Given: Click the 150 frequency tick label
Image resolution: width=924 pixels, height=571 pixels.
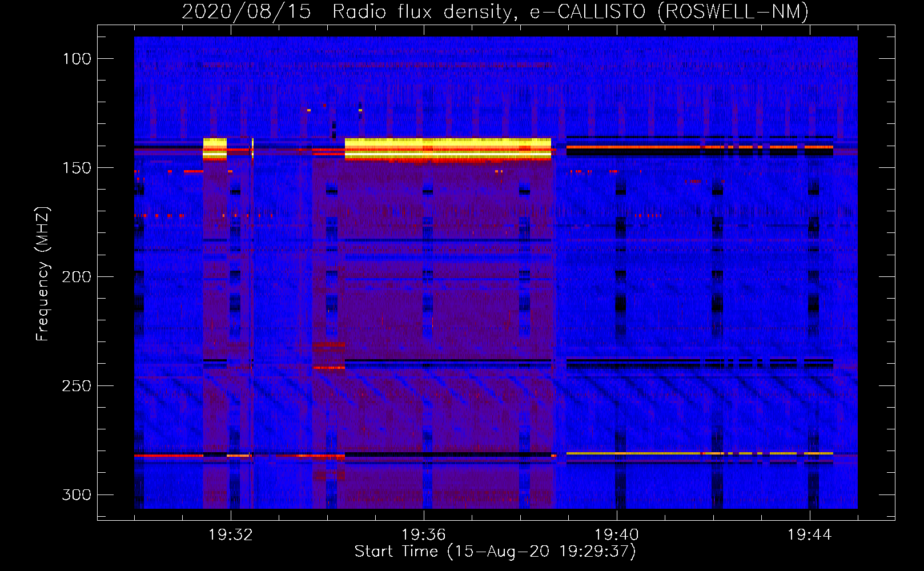Looking at the screenshot, I should [77, 168].
